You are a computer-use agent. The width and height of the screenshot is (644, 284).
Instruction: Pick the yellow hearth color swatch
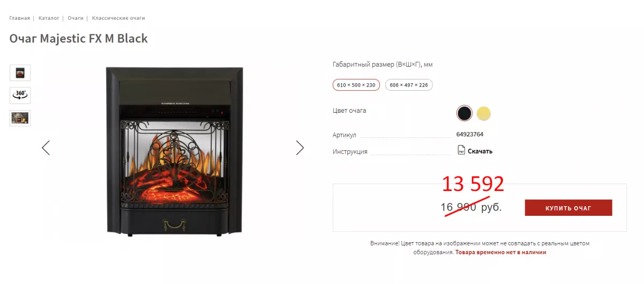(x=484, y=113)
